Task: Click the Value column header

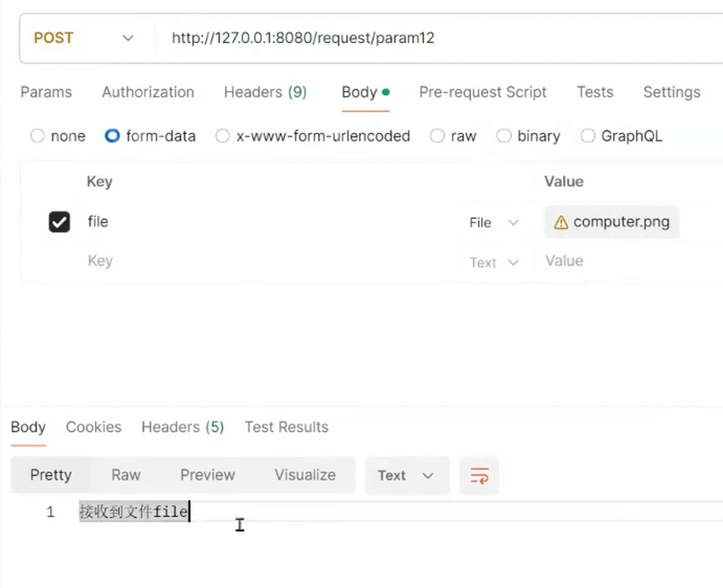Action: [x=564, y=181]
